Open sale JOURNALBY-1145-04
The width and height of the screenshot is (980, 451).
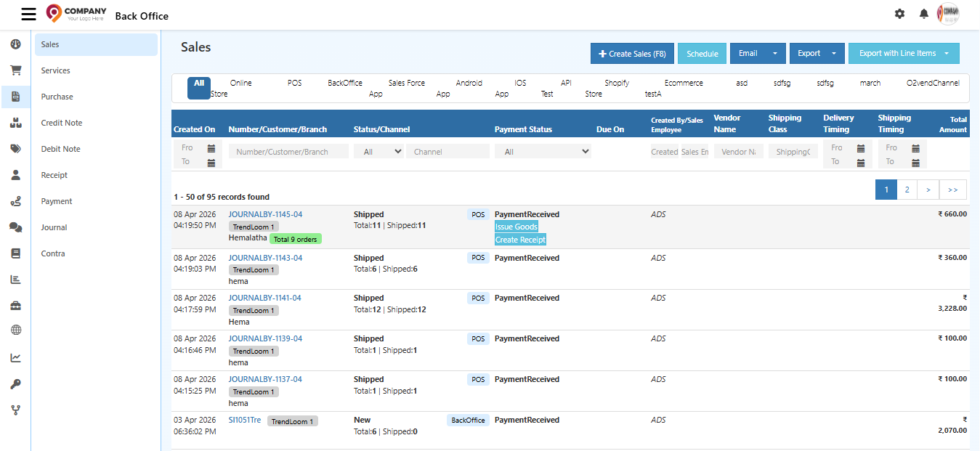click(265, 214)
